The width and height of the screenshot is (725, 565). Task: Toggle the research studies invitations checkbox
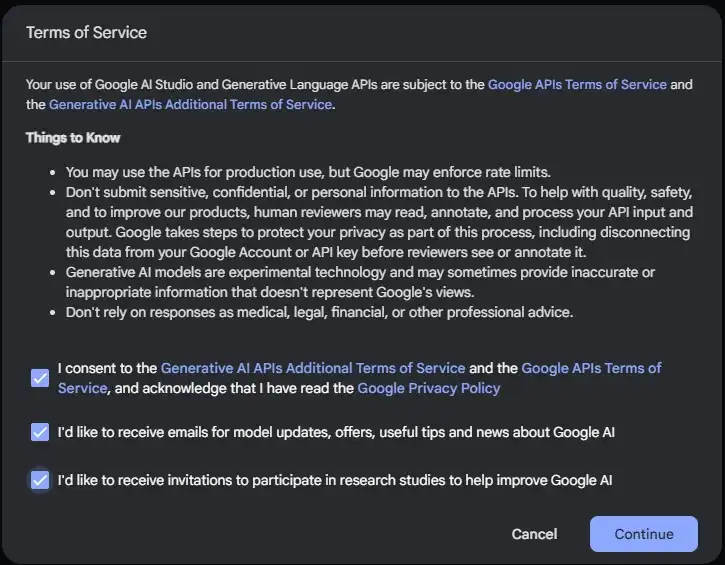coord(40,480)
